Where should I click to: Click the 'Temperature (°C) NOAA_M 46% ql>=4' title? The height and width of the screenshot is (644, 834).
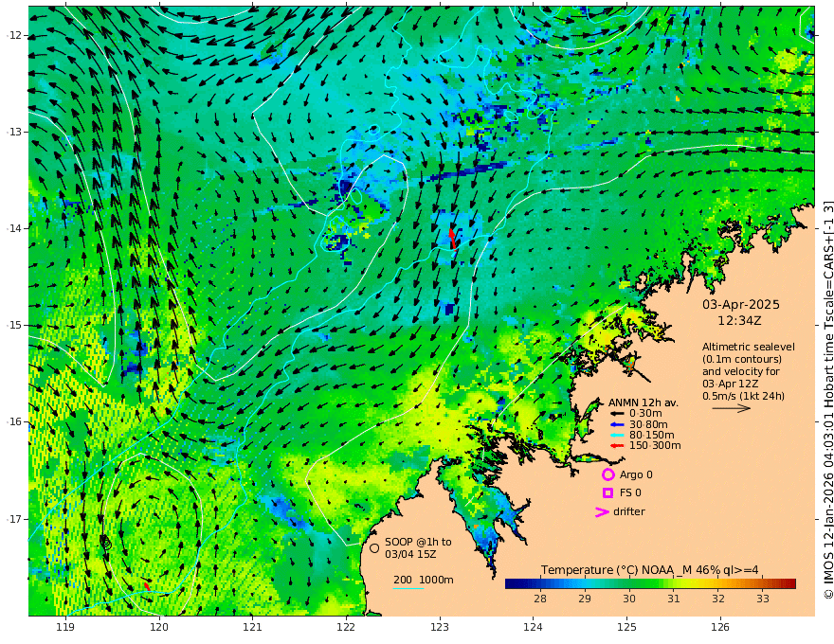650,570
